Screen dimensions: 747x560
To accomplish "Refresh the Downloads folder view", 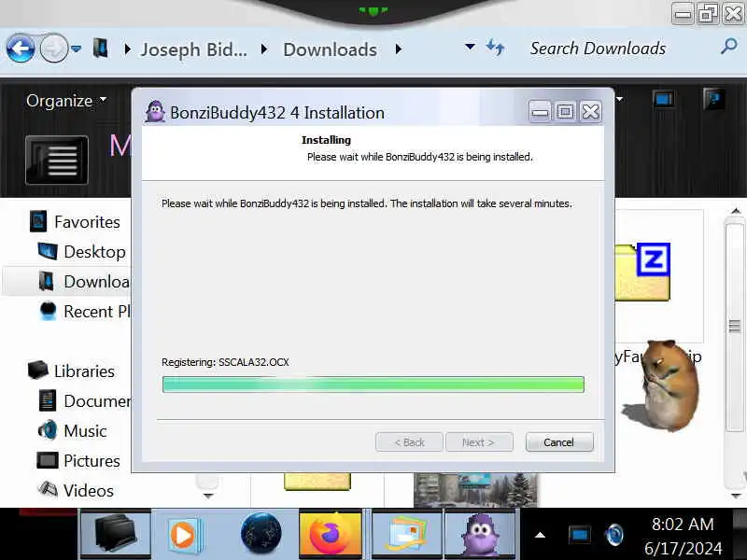I will click(x=495, y=48).
